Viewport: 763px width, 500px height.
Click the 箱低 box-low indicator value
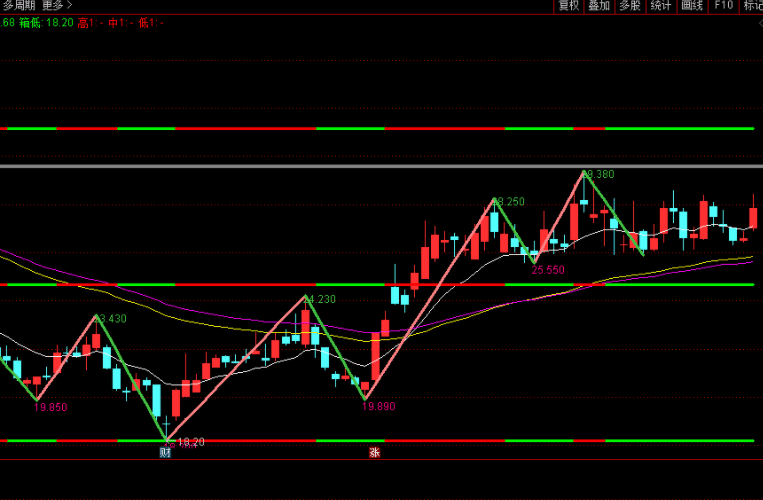click(46, 22)
